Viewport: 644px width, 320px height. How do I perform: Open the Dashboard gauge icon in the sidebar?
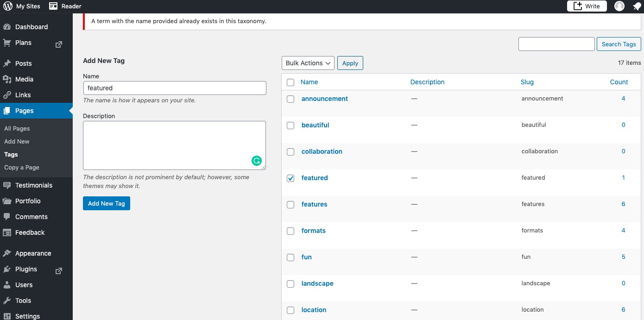point(7,27)
